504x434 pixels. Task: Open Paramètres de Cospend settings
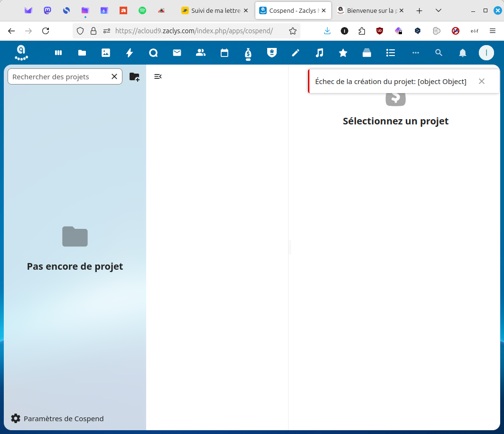(57, 418)
